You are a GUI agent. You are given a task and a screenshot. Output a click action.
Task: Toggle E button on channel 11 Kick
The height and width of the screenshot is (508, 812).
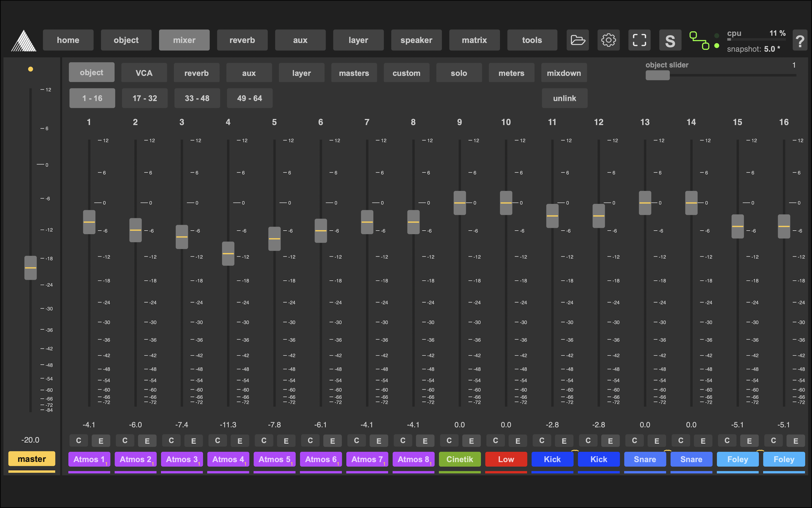pyautogui.click(x=564, y=441)
